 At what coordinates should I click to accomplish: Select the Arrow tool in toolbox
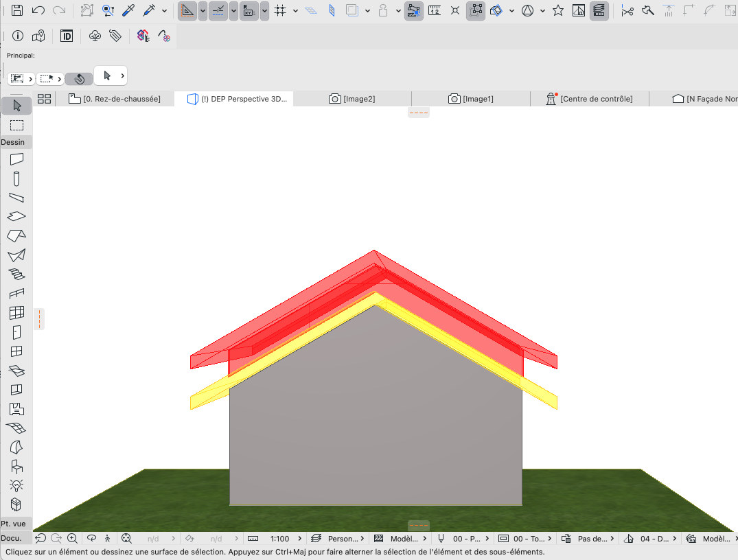(x=17, y=106)
